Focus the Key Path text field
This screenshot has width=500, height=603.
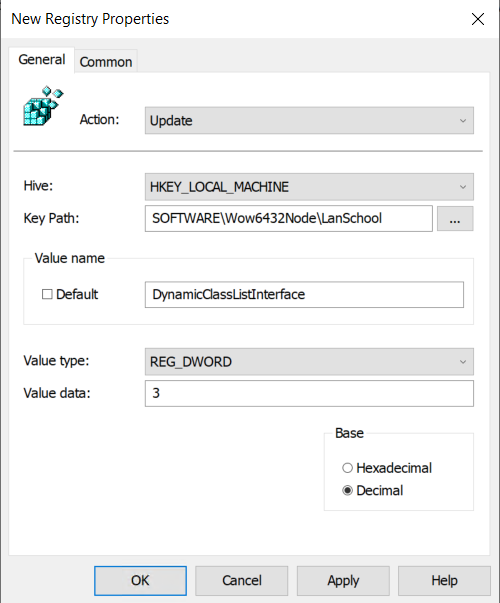tap(289, 218)
